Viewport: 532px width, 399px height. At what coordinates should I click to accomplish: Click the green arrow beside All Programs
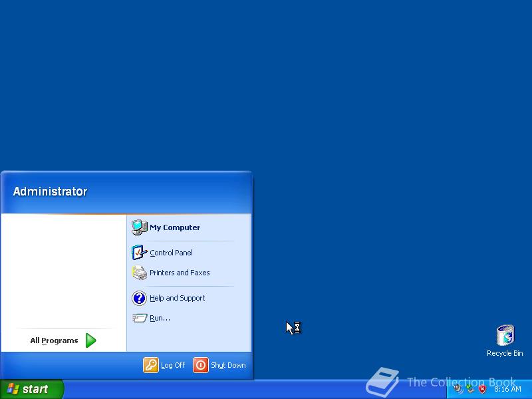click(x=91, y=340)
